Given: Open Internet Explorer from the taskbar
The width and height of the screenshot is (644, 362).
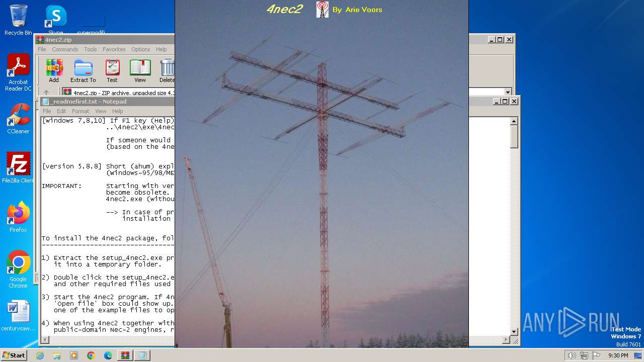Looking at the screenshot, I should tap(40, 355).
